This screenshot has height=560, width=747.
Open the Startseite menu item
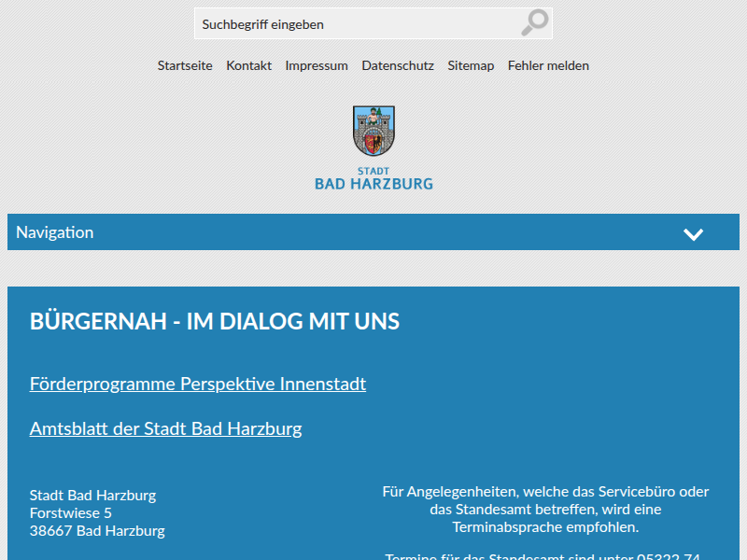tap(185, 65)
